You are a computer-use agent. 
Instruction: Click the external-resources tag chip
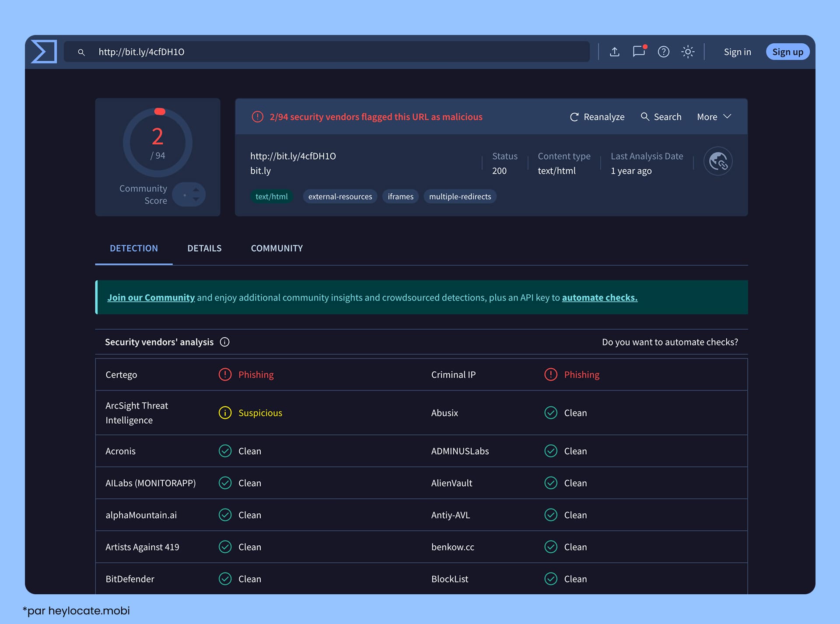(x=340, y=197)
